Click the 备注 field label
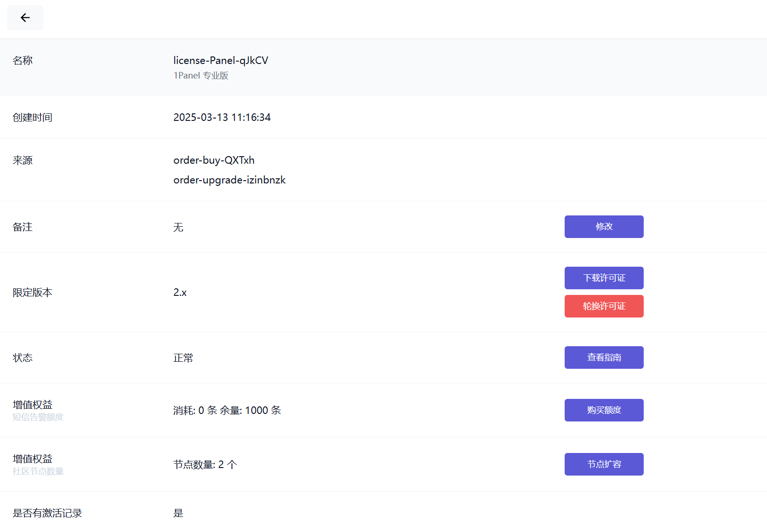The image size is (767, 532). 23,227
